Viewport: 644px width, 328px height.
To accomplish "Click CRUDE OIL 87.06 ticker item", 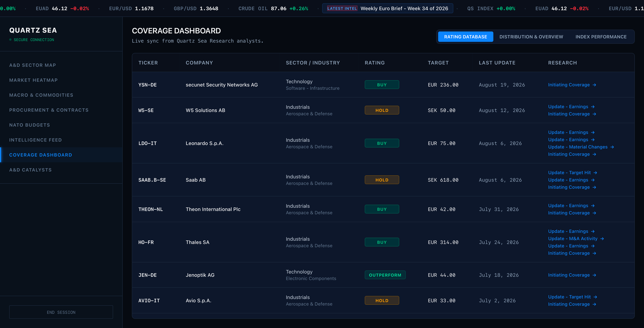I will [x=273, y=8].
